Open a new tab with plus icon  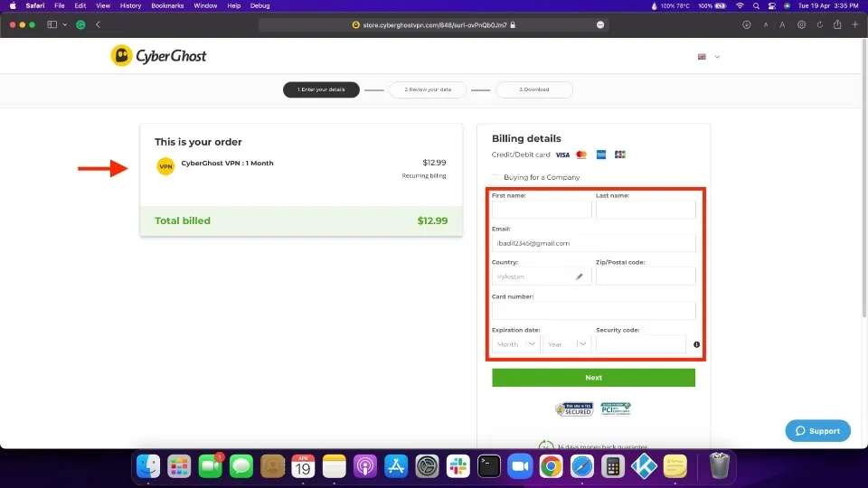click(855, 24)
